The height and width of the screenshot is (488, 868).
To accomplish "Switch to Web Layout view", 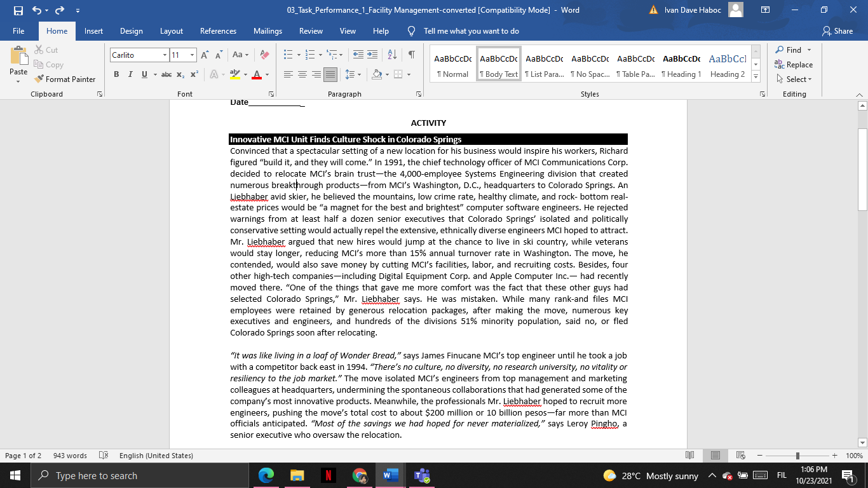I will click(x=740, y=456).
